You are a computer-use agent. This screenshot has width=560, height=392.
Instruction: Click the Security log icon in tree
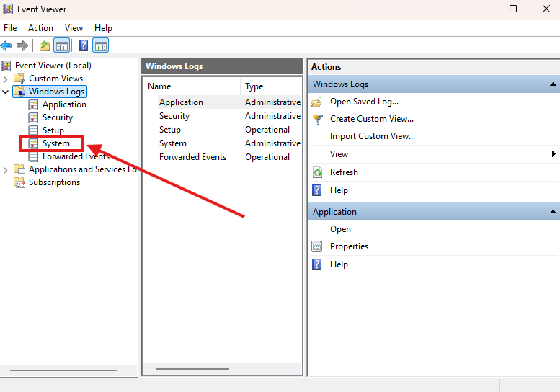(x=33, y=117)
